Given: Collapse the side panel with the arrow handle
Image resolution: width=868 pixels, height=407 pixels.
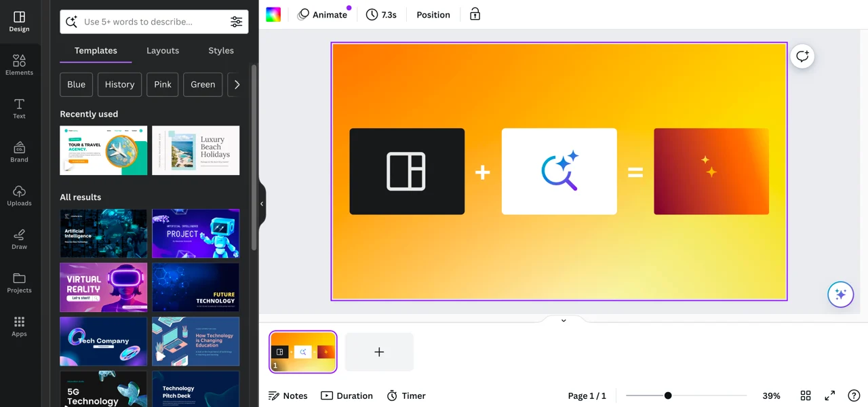Looking at the screenshot, I should coord(262,203).
